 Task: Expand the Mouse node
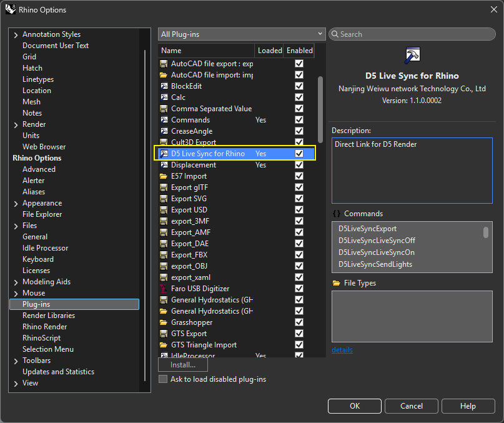16,294
